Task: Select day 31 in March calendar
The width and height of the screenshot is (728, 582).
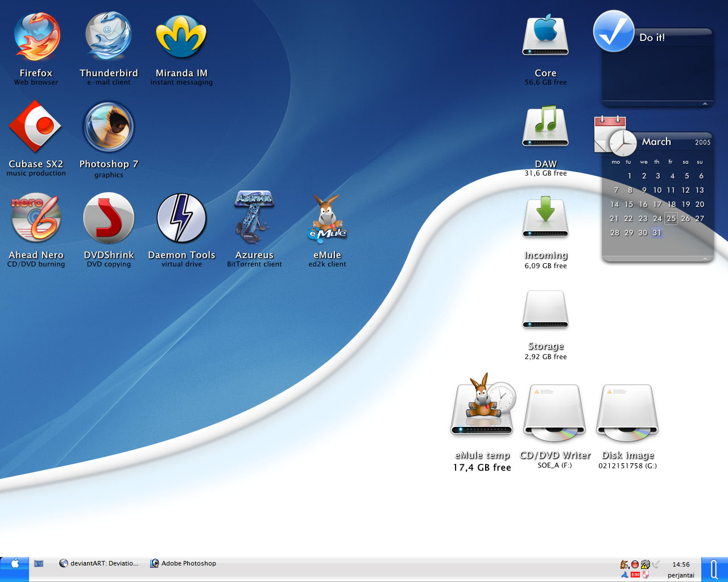Action: point(657,232)
